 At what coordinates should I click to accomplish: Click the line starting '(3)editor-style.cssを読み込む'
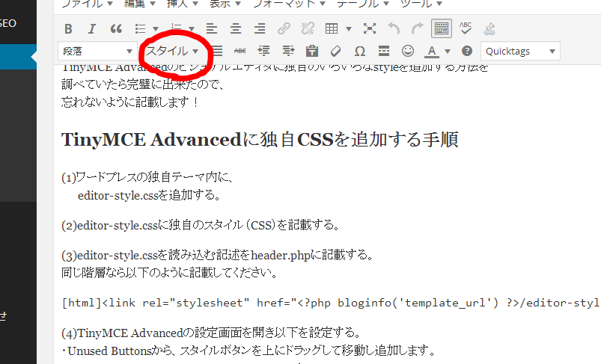click(218, 256)
